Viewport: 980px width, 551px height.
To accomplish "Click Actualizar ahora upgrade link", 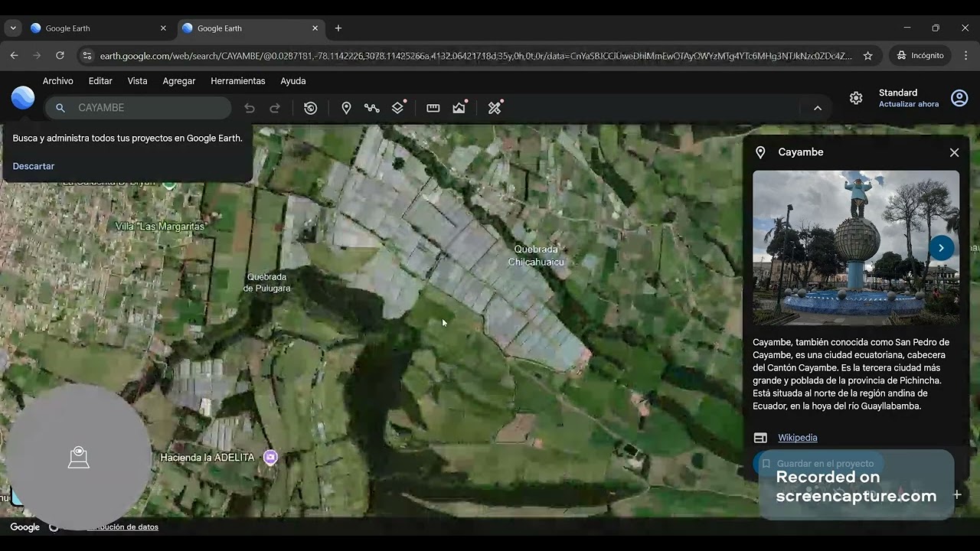I will click(x=909, y=104).
